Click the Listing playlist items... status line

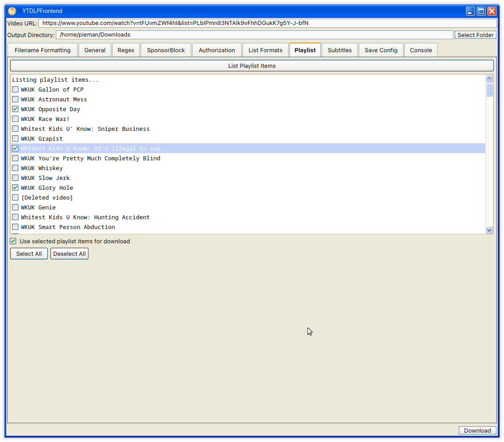(55, 79)
